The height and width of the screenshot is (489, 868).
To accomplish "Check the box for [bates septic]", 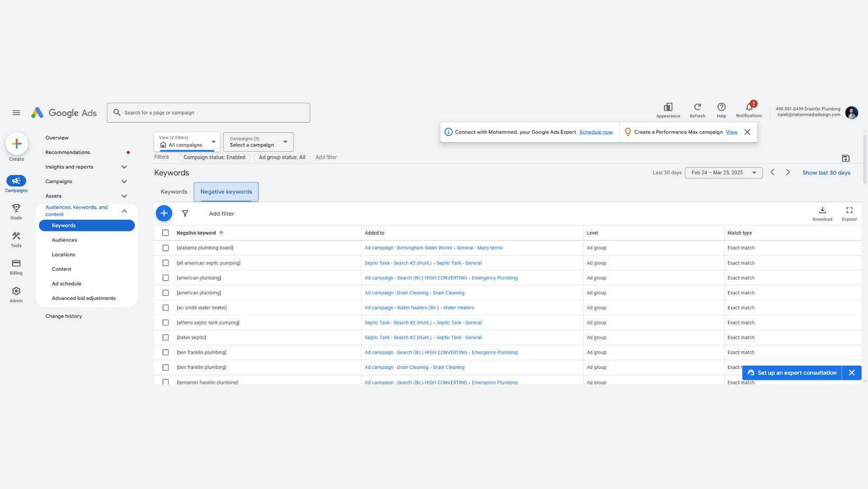I will (x=166, y=337).
